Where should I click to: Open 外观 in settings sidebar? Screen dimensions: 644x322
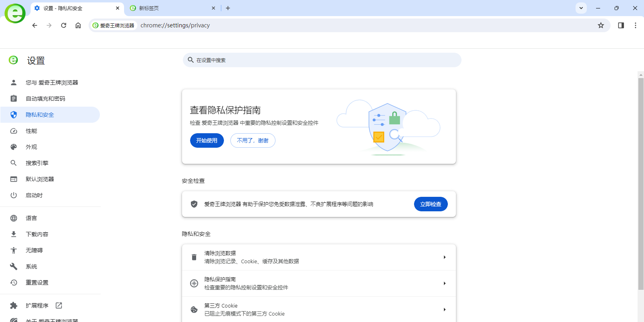coord(31,147)
